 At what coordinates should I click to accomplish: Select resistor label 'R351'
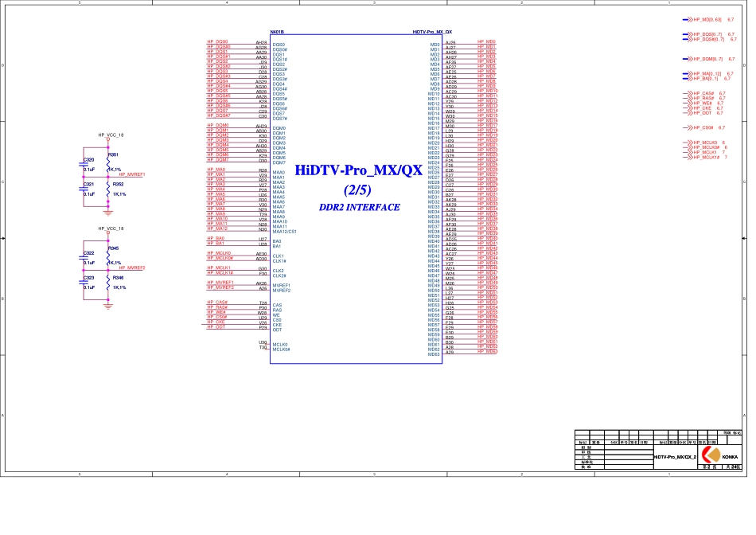tap(113, 155)
